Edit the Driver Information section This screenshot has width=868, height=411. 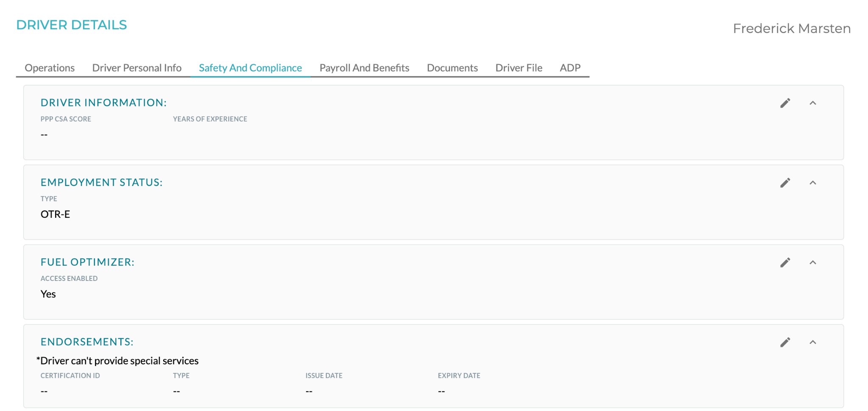point(785,103)
